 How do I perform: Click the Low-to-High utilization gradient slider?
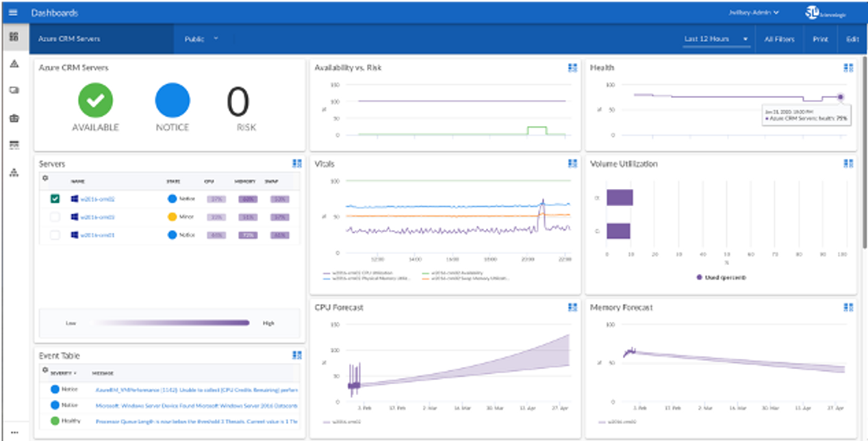click(x=171, y=323)
